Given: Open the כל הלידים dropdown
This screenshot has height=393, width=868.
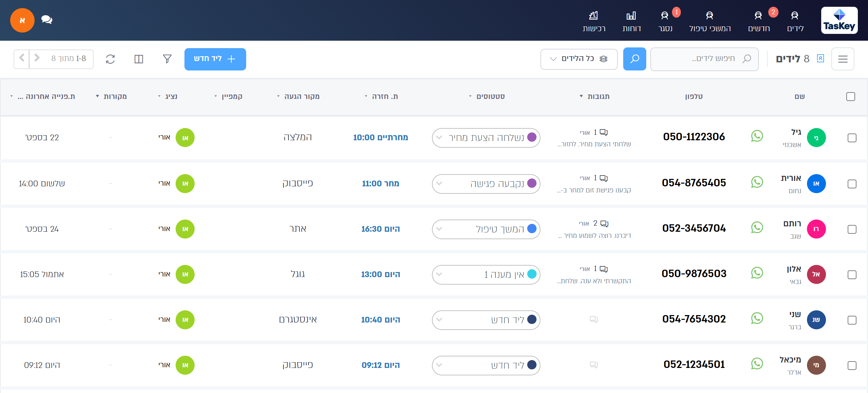Looking at the screenshot, I should 579,59.
